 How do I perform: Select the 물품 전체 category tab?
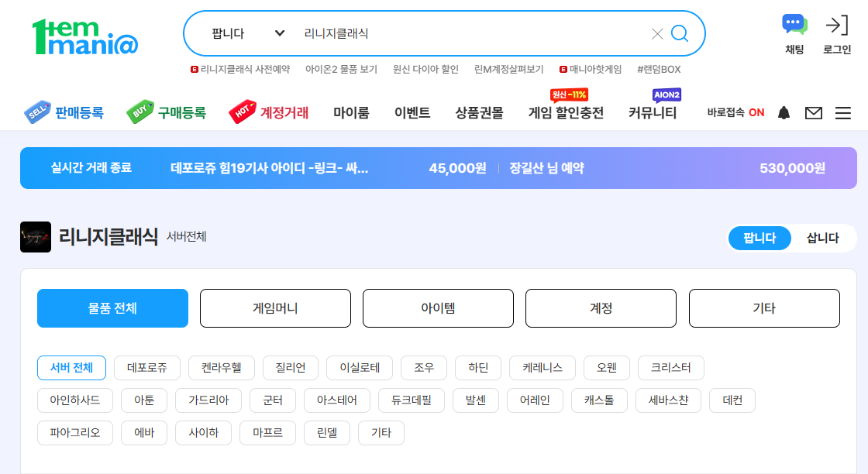coord(113,308)
